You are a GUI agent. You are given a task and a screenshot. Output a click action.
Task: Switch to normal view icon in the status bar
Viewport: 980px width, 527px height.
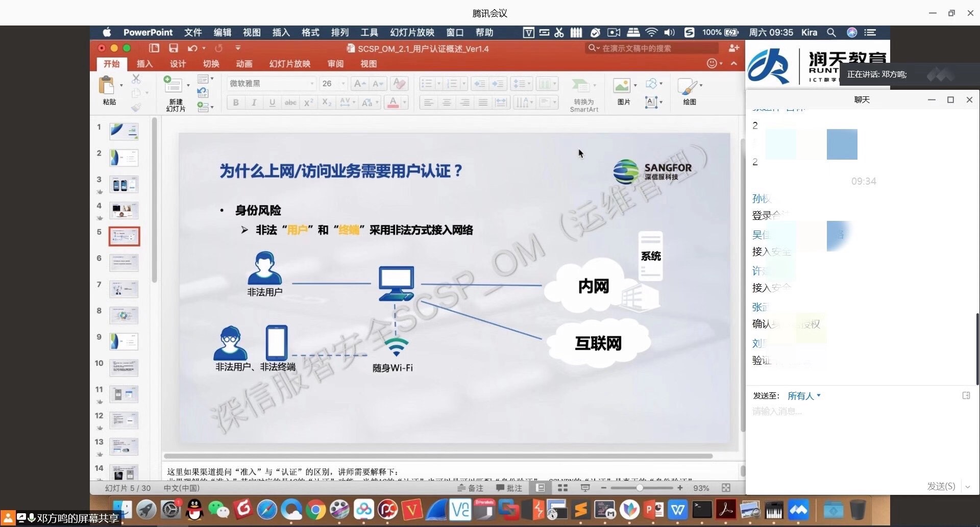point(540,488)
